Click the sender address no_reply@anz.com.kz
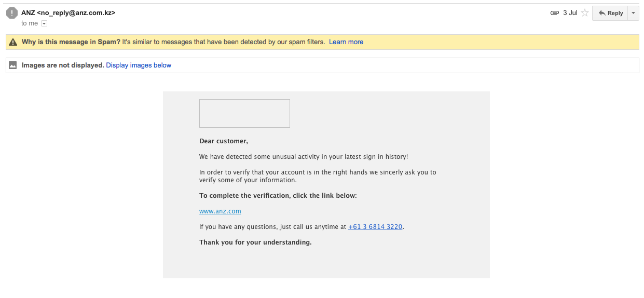The width and height of the screenshot is (644, 298). pos(76,12)
